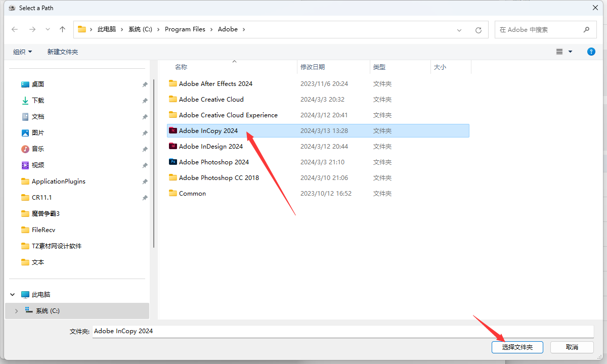Open recent locations dropdown chevron

48,29
